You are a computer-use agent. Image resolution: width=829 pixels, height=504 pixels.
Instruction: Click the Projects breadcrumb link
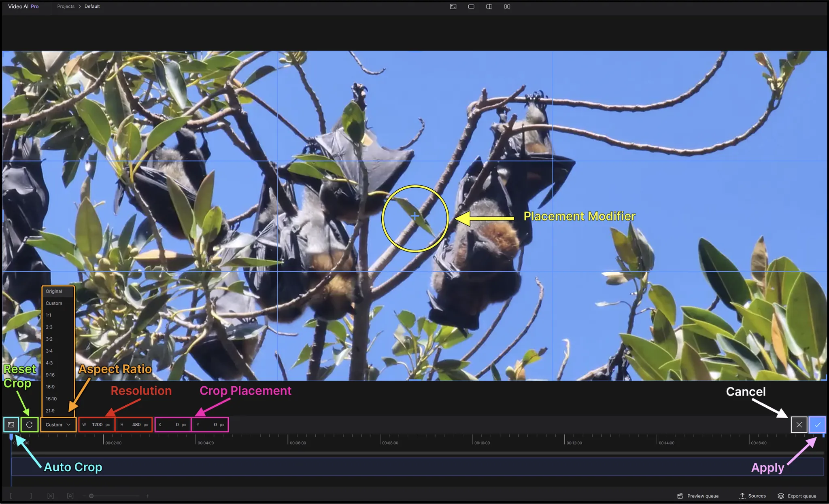(66, 6)
